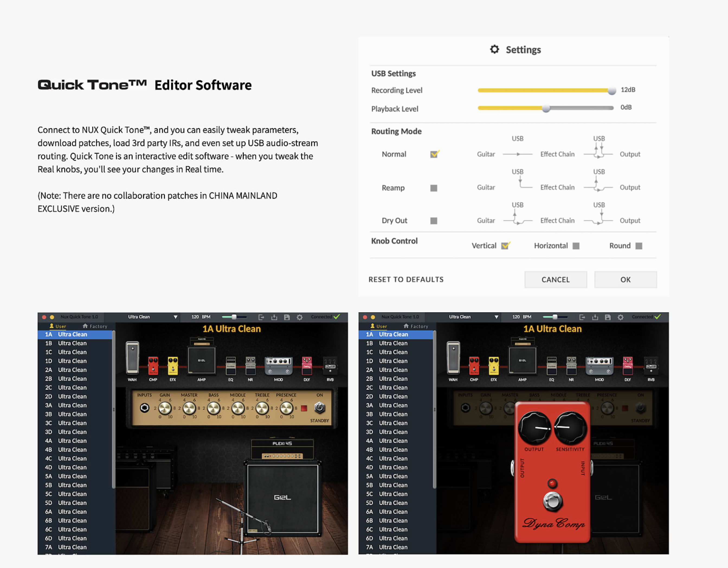The height and width of the screenshot is (568, 728).
Task: Select patch 2C Ultra Clean in right editor
Action: 396,388
